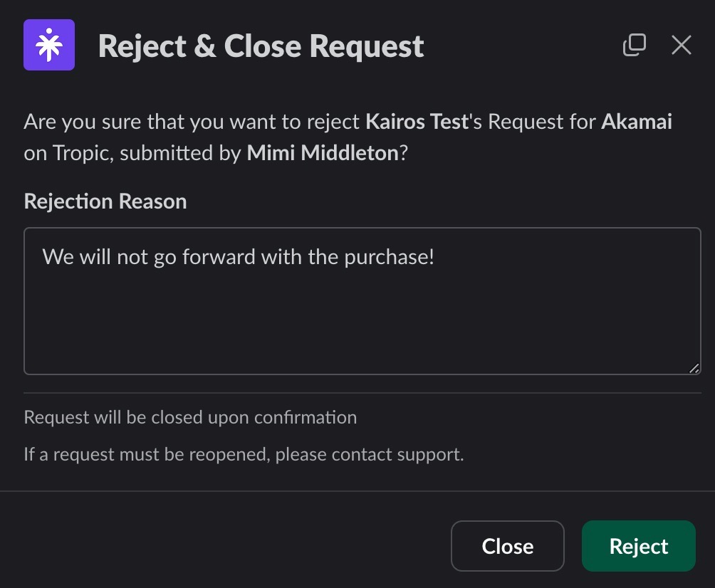Image resolution: width=715 pixels, height=588 pixels.
Task: Confirm rejection with the green Reject button
Action: tap(638, 545)
